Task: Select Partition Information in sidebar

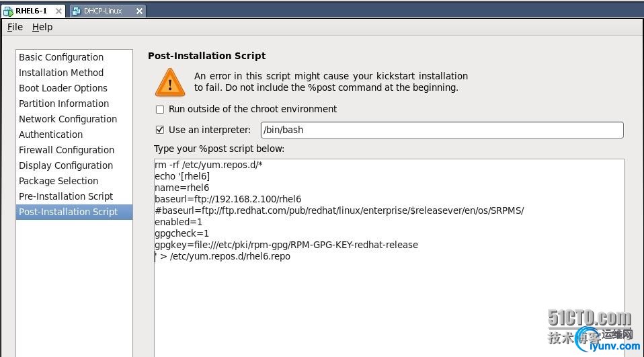Action: click(x=64, y=104)
